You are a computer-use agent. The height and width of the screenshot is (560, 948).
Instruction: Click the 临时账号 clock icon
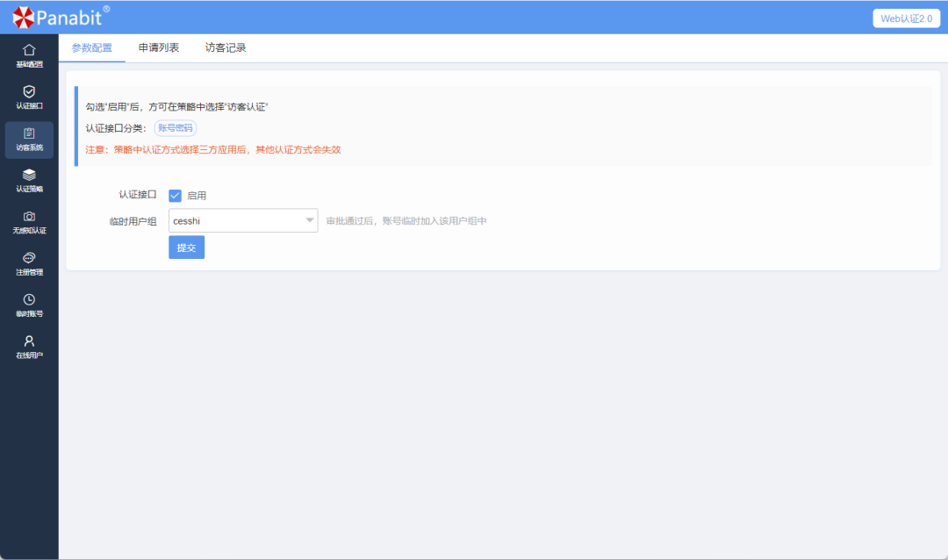point(29,301)
